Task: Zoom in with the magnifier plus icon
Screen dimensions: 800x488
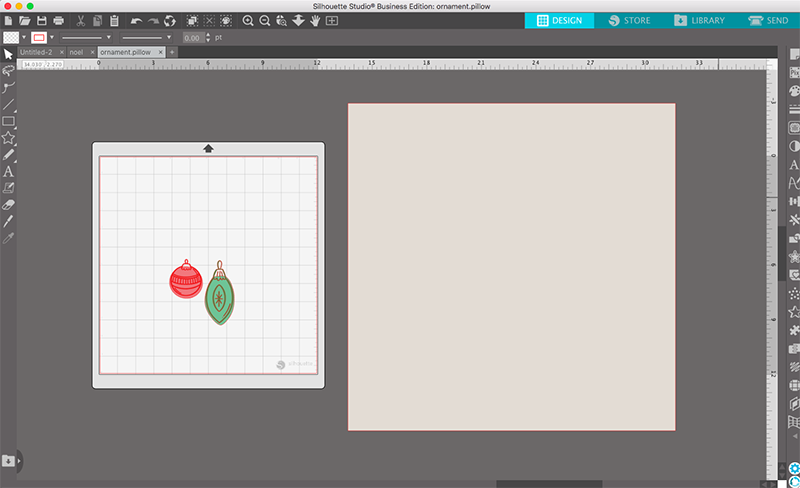Action: click(248, 21)
